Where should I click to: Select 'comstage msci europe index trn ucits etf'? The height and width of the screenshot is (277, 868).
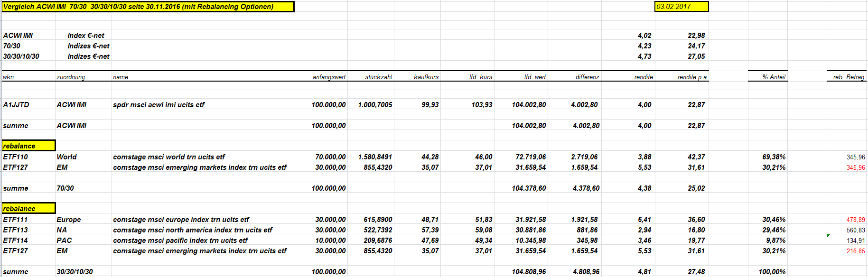point(181,220)
